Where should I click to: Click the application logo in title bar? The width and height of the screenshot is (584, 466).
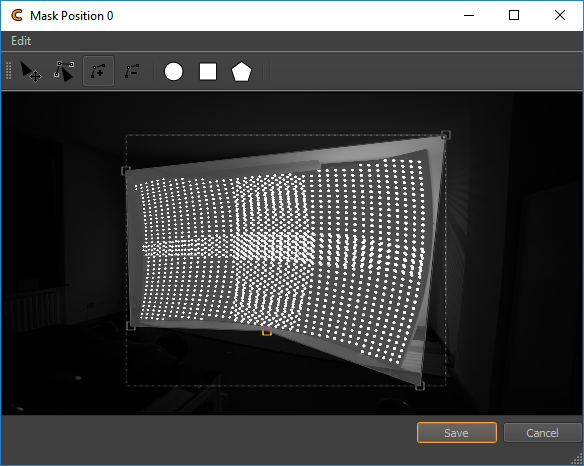17,16
